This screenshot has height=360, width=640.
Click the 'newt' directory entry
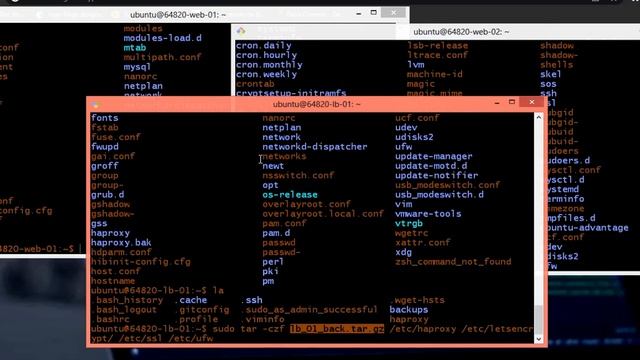(x=273, y=166)
